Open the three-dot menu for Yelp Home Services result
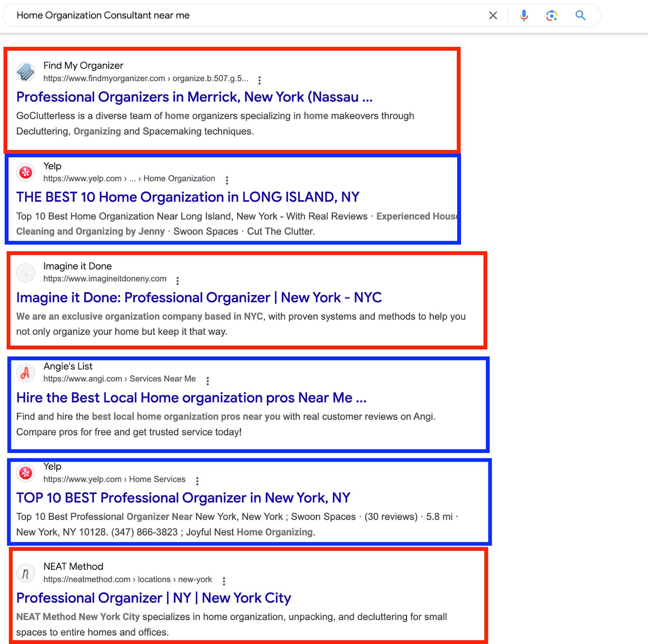The image size is (648, 644). point(197,481)
